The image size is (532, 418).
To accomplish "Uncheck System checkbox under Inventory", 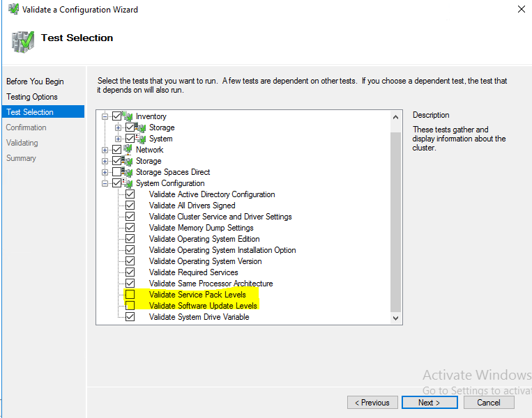I will (x=130, y=139).
